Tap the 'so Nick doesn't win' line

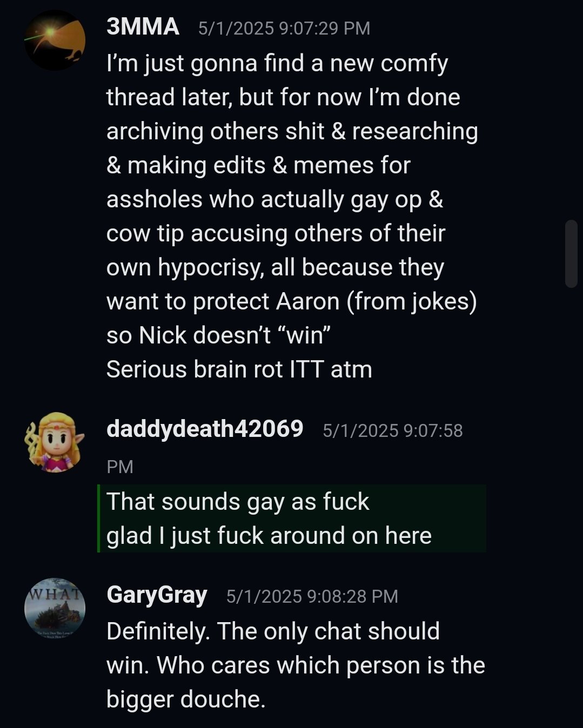219,335
